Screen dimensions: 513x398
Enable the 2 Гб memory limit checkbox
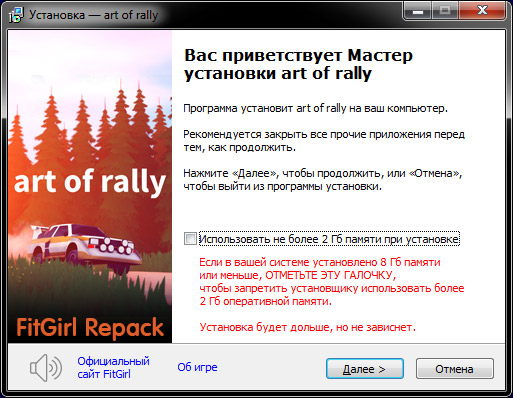coord(190,239)
